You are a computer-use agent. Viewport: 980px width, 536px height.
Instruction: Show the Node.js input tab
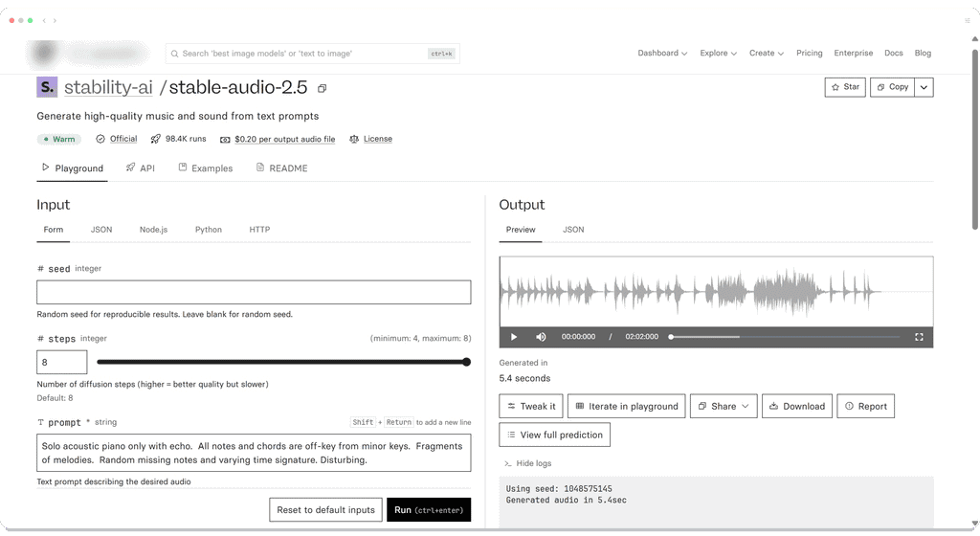(153, 230)
